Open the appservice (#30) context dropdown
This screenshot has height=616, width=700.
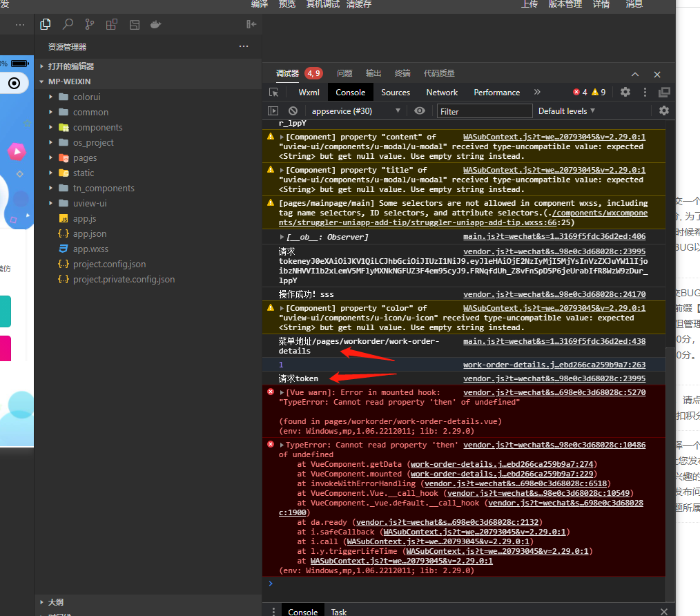[x=356, y=110]
